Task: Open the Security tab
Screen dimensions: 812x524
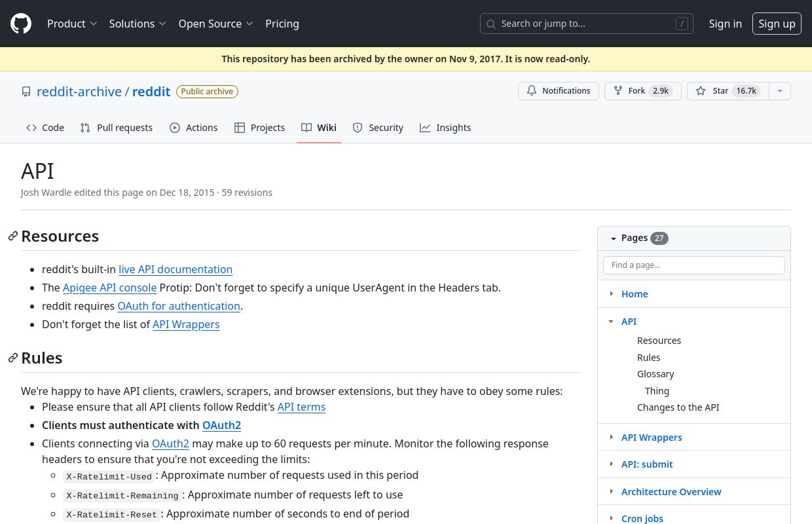Action: pos(378,128)
